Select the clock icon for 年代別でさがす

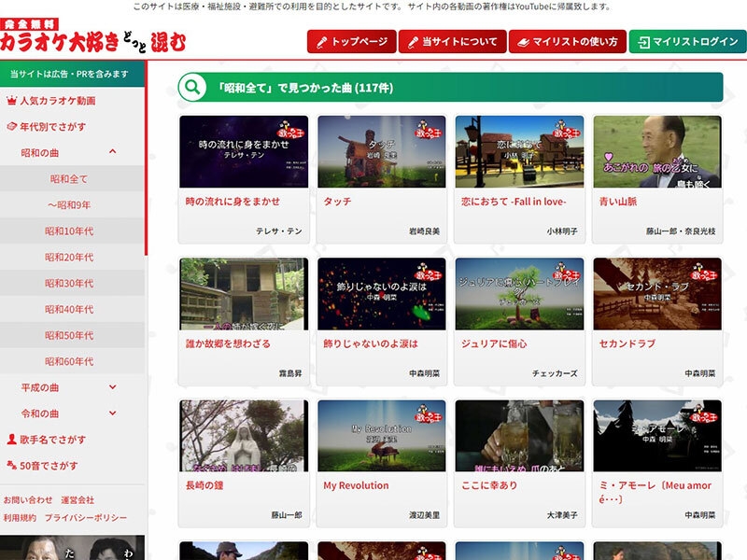click(11, 125)
